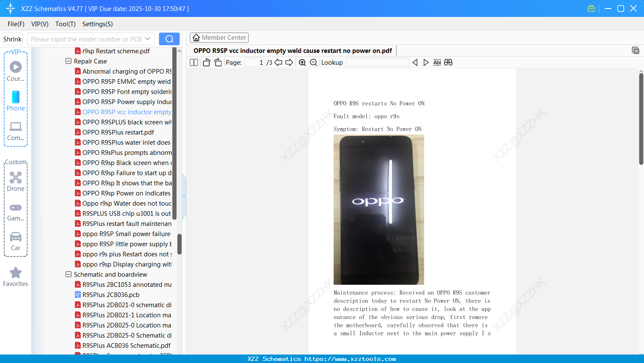Jump to previous Lookup match

click(x=415, y=63)
